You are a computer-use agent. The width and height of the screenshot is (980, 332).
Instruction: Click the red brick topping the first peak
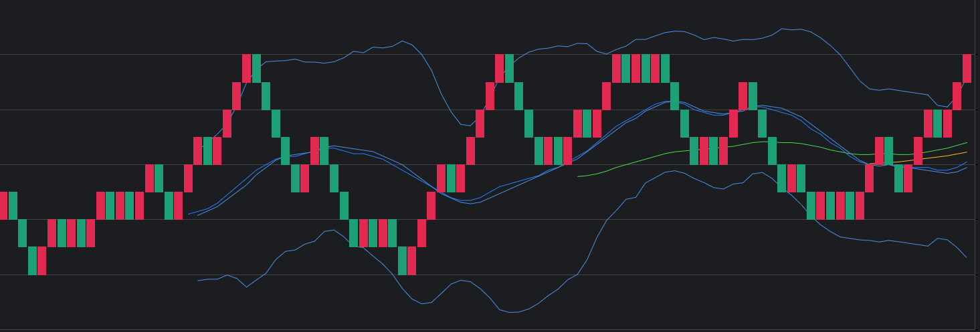click(246, 68)
